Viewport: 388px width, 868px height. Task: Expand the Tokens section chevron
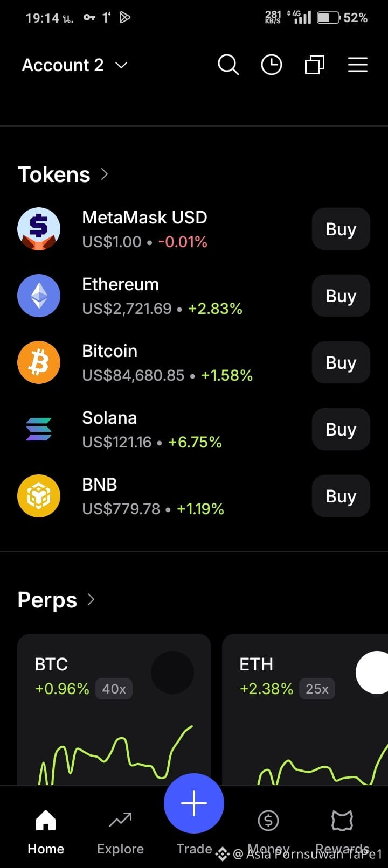(105, 174)
